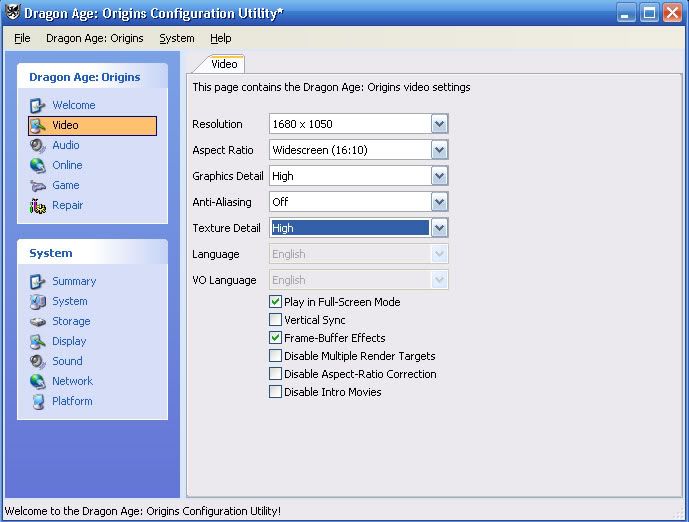
Task: Open the Repair tool icon
Action: (38, 205)
